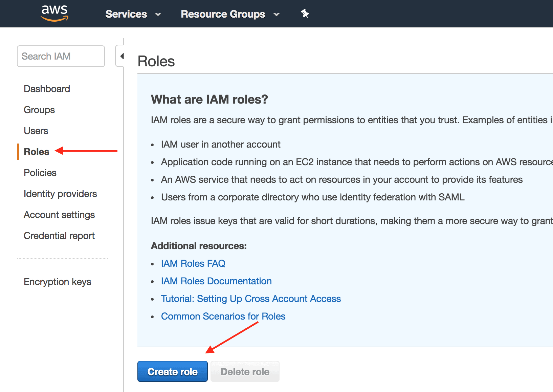Open the Resource Groups dropdown
This screenshot has height=392, width=553.
pyautogui.click(x=230, y=14)
